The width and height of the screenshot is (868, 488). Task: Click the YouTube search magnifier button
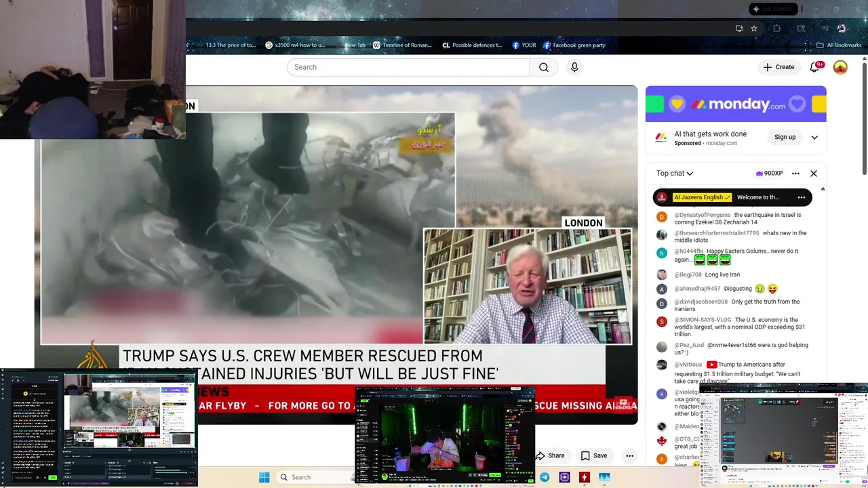544,67
